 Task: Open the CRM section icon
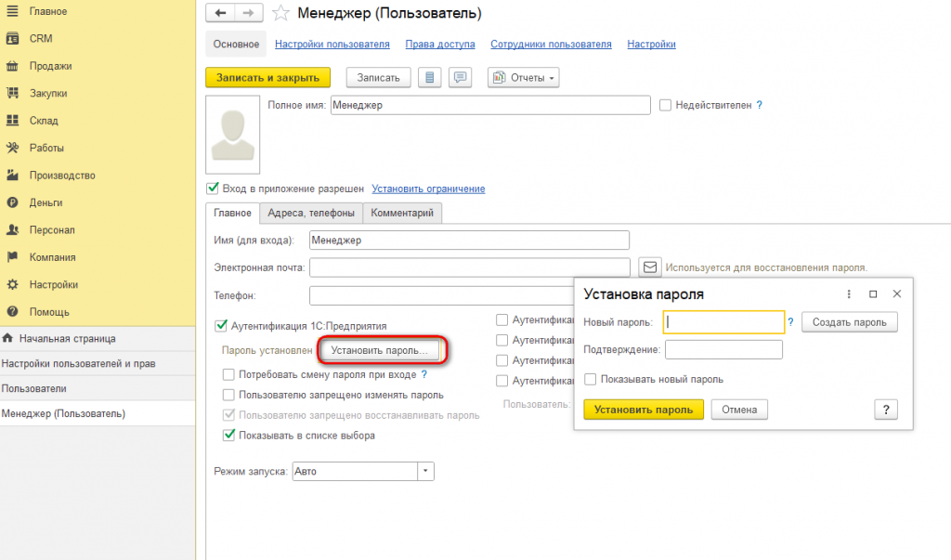coord(12,38)
